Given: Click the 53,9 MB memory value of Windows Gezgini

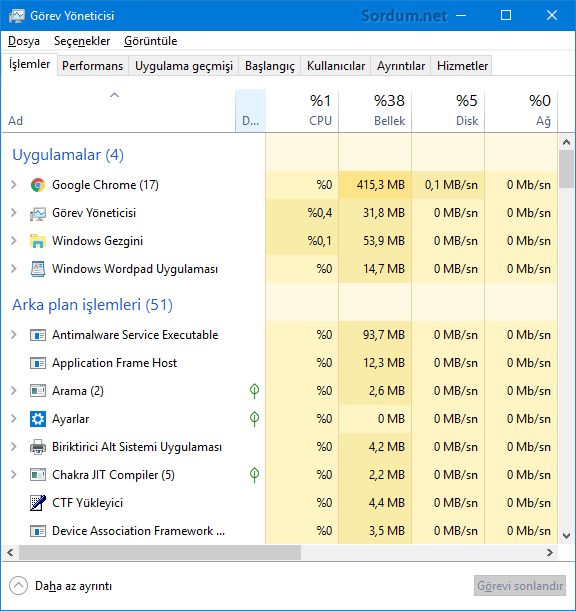Looking at the screenshot, I should pos(384,241).
